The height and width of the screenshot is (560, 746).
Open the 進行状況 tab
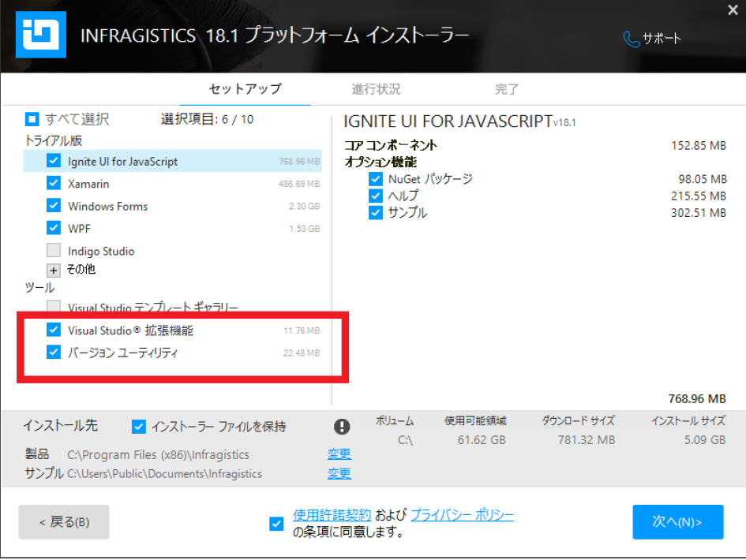(x=376, y=89)
